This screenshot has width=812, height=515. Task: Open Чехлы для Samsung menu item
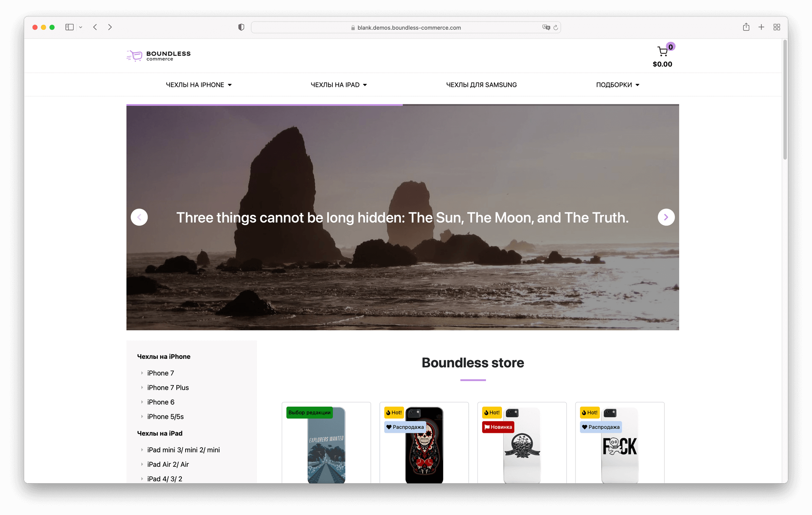pyautogui.click(x=481, y=85)
